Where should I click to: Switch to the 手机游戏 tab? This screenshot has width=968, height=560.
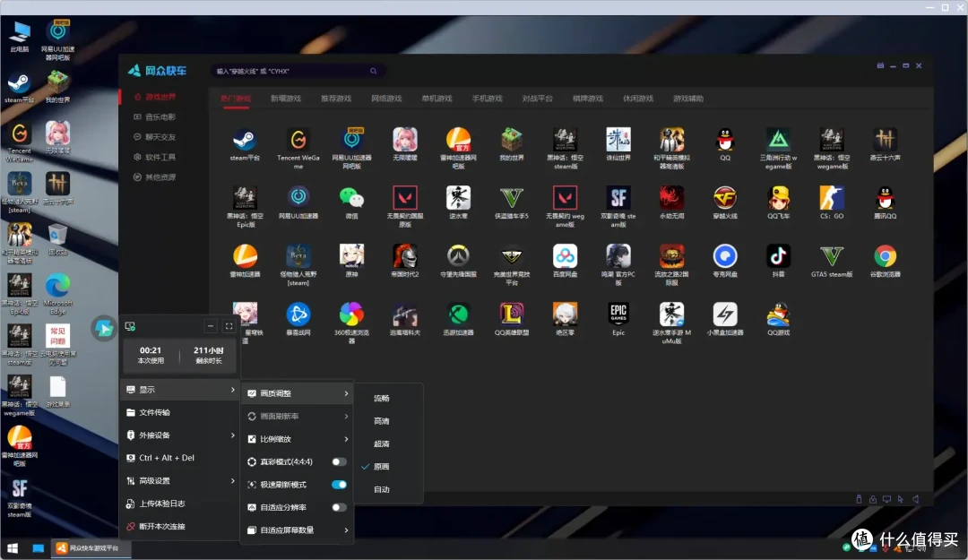[487, 99]
